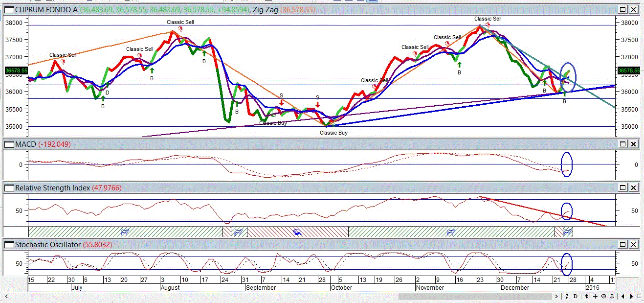The height and width of the screenshot is (303, 644).
Task: Click the Classic Buy label at October low
Action: pyautogui.click(x=333, y=133)
